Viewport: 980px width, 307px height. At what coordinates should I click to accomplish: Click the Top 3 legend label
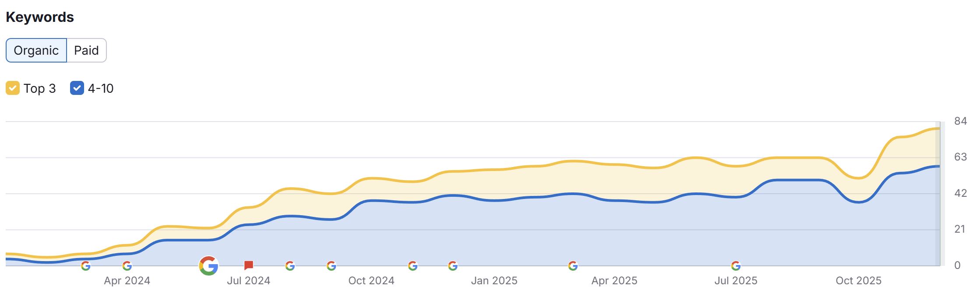(40, 88)
